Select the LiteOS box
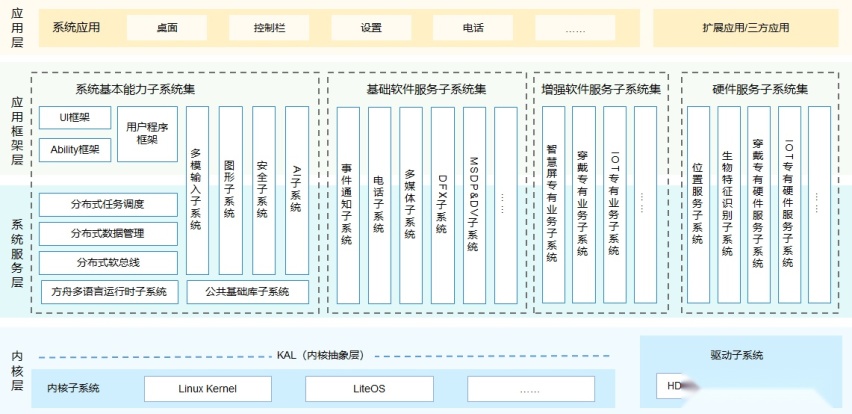This screenshot has height=414, width=852. click(369, 389)
